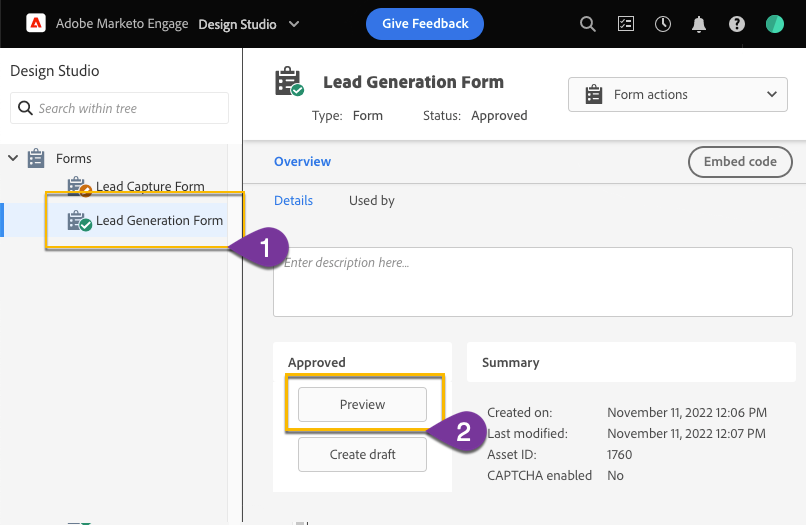This screenshot has width=806, height=525.
Task: Click the Type Form value
Action: tap(368, 116)
